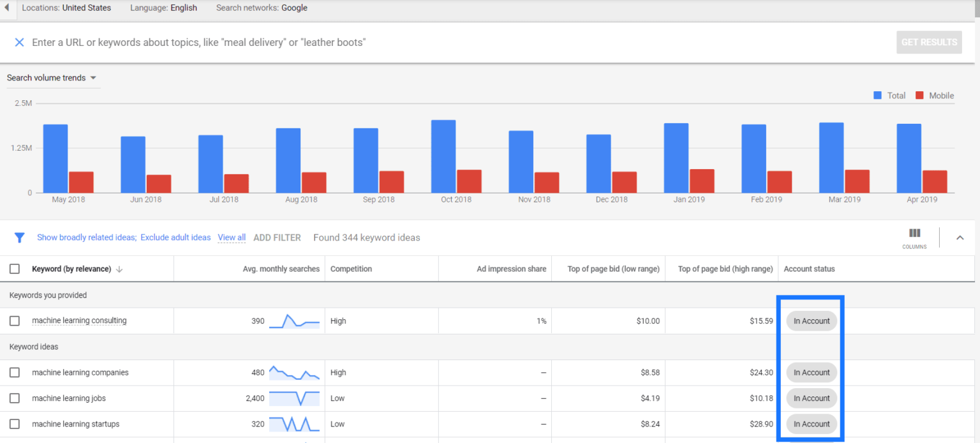980x443 pixels.
Task: Click the keyword search input field
Action: point(255,42)
